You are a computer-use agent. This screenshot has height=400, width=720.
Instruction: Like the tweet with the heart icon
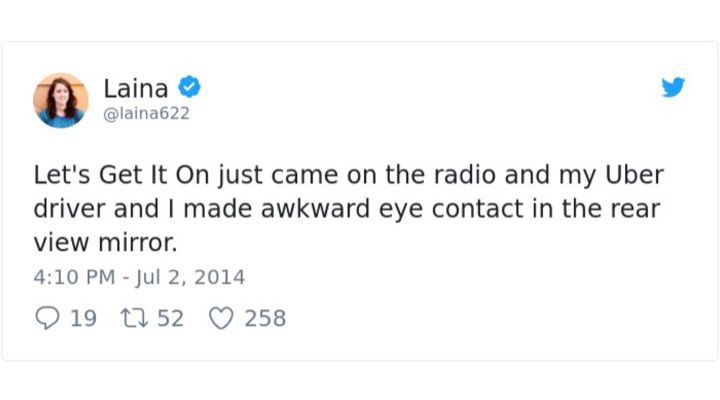[220, 318]
